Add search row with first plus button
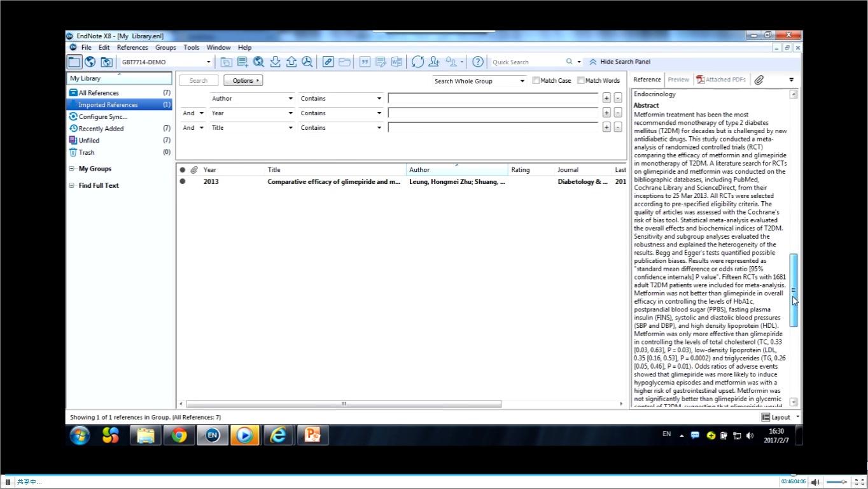868x489 pixels. (x=606, y=98)
